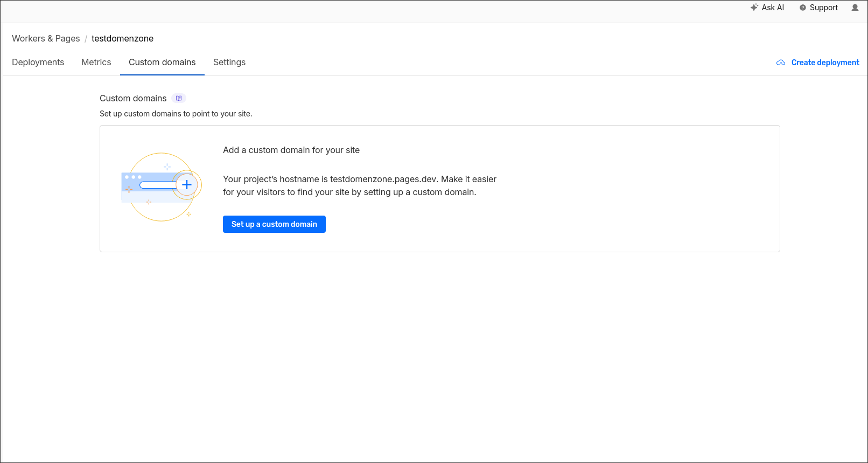Viewport: 868px width, 463px height.
Task: Click the address bar in the illustration
Action: click(x=157, y=185)
